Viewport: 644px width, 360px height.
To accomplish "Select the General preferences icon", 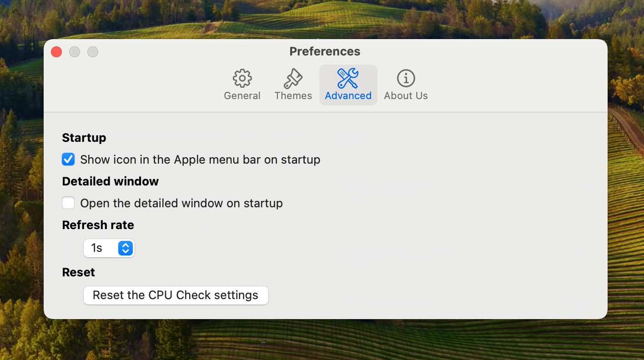I will 242,77.
